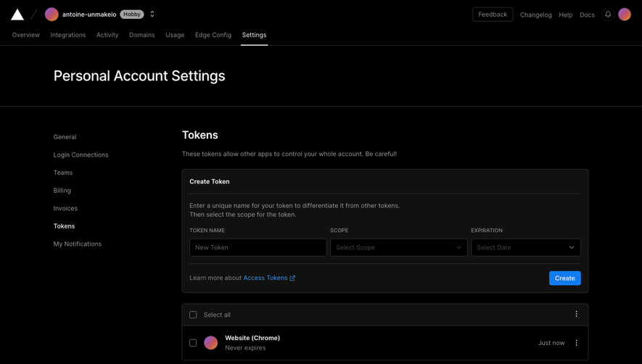
Task: Click the Feedback button
Action: pyautogui.click(x=493, y=15)
